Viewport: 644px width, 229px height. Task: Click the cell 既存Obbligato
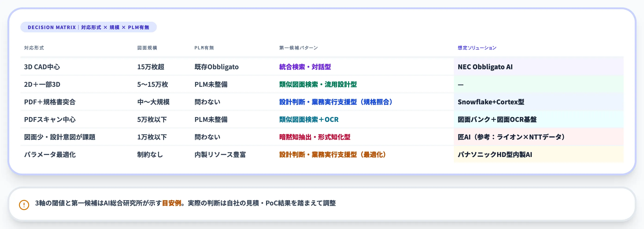(x=217, y=67)
